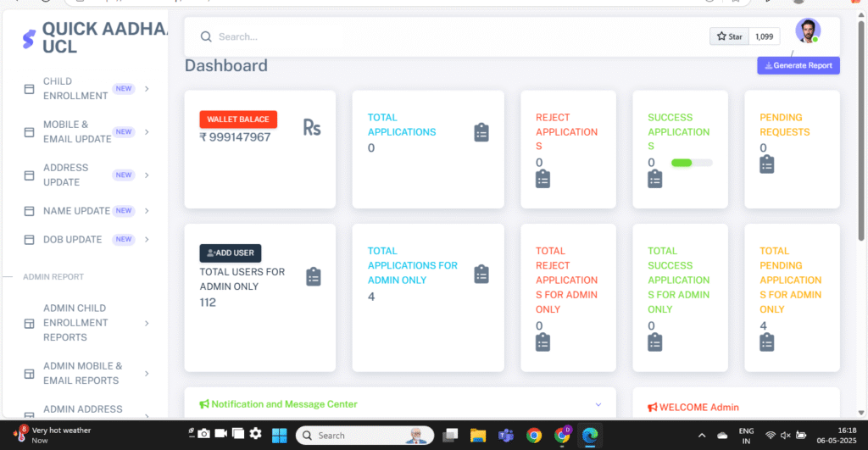The image size is (868, 450).
Task: Click the Windows taskbar Search box
Action: (x=364, y=436)
